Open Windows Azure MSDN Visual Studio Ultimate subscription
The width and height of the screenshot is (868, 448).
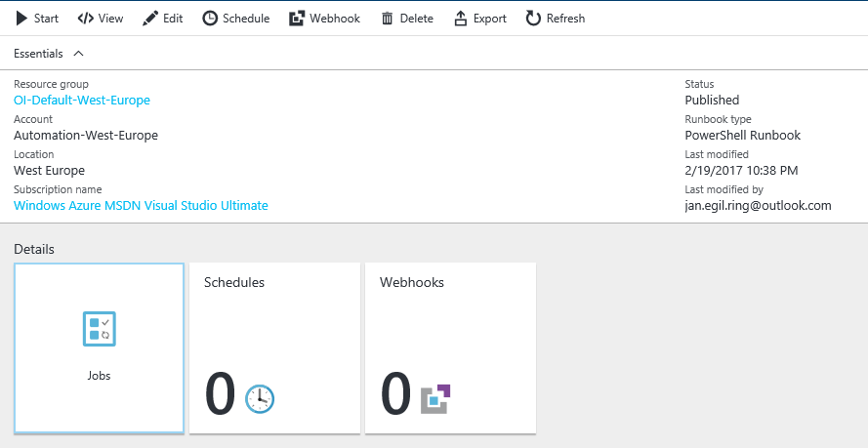[x=142, y=205]
